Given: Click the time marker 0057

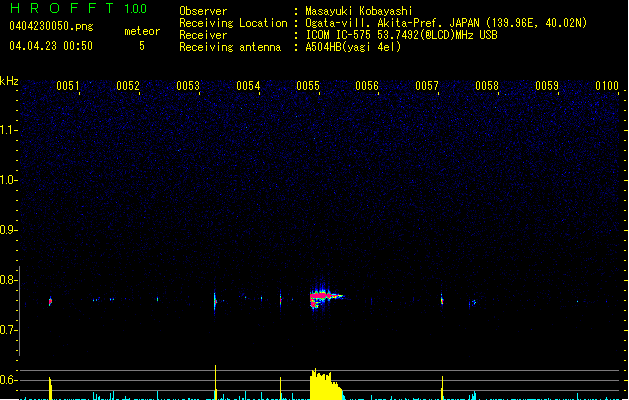Looking at the screenshot, I should point(427,86).
